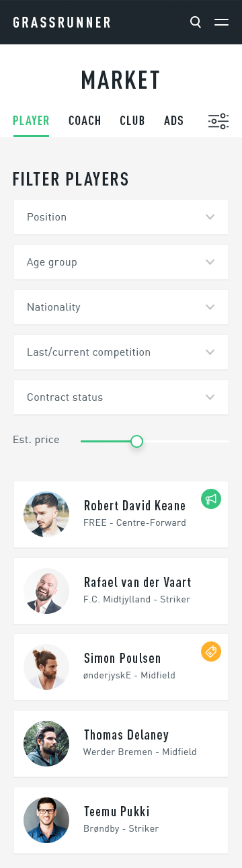The height and width of the screenshot is (868, 242).
Task: Open Thomas Delaney's player name link
Action: (126, 735)
